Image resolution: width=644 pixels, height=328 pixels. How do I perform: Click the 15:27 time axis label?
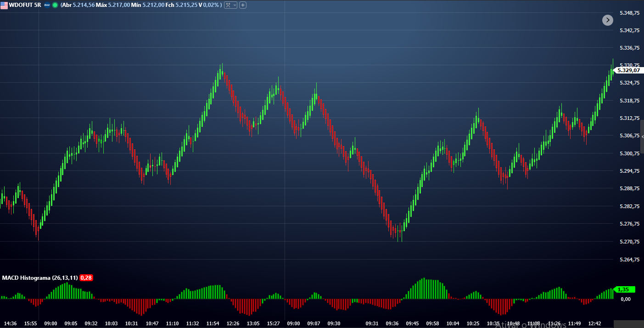pyautogui.click(x=273, y=323)
